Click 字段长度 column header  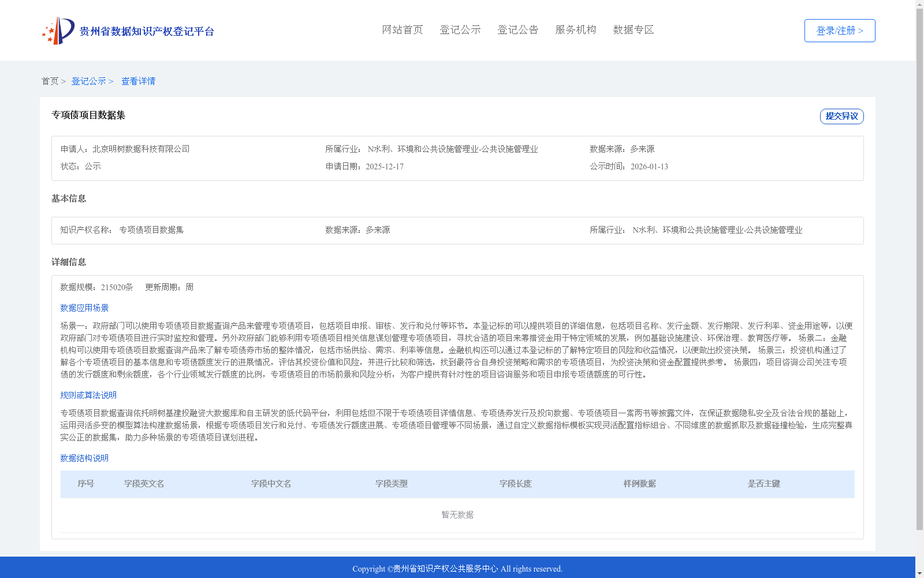click(516, 484)
